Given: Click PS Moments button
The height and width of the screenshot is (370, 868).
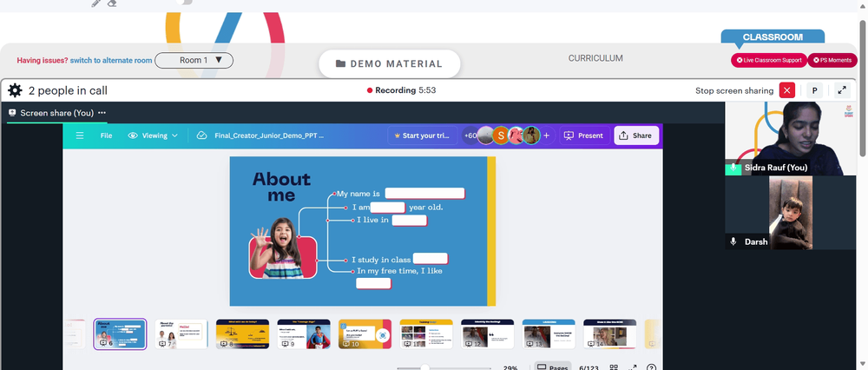Looking at the screenshot, I should click(x=832, y=61).
